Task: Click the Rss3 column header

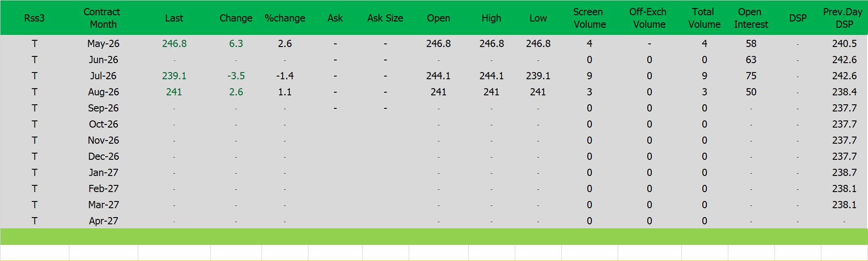Action: (34, 18)
